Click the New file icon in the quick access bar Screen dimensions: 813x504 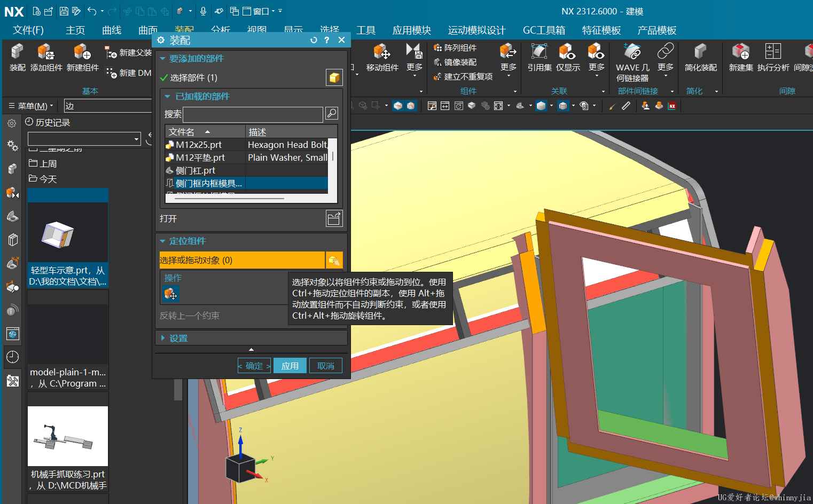pyautogui.click(x=36, y=11)
